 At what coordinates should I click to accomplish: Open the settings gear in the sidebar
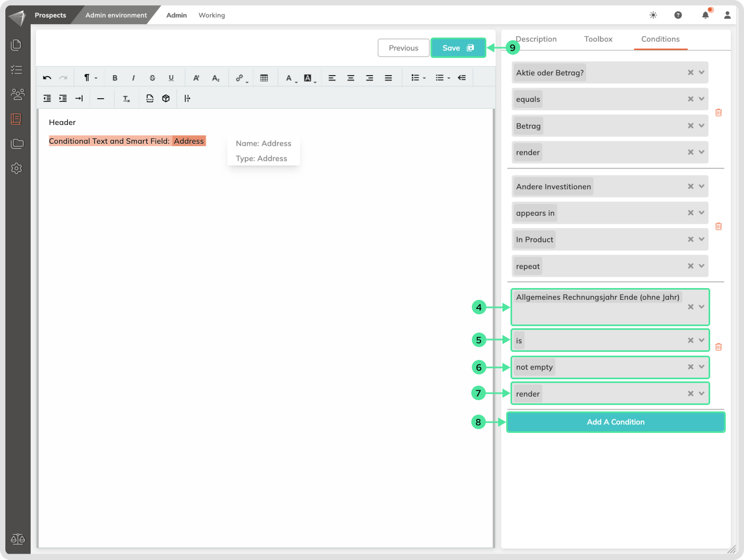pyautogui.click(x=17, y=168)
